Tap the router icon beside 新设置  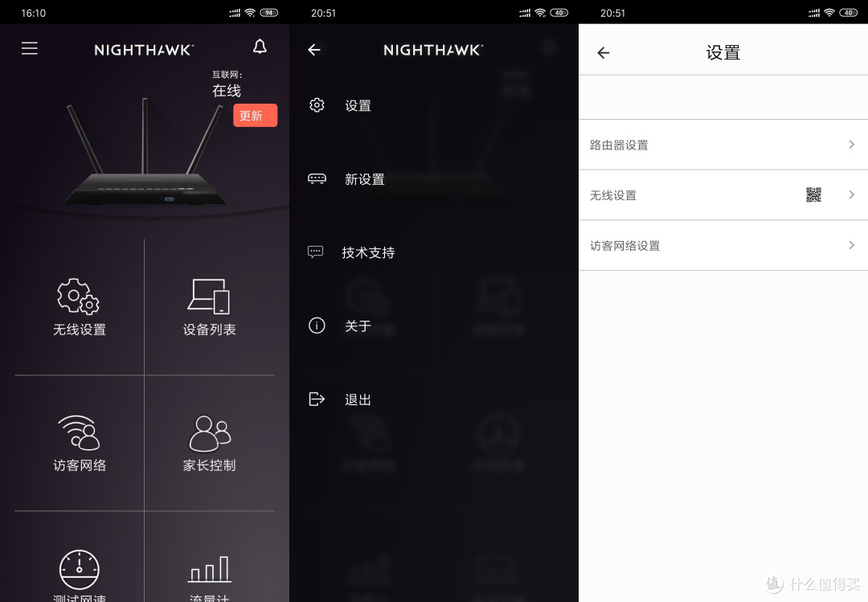pyautogui.click(x=317, y=178)
